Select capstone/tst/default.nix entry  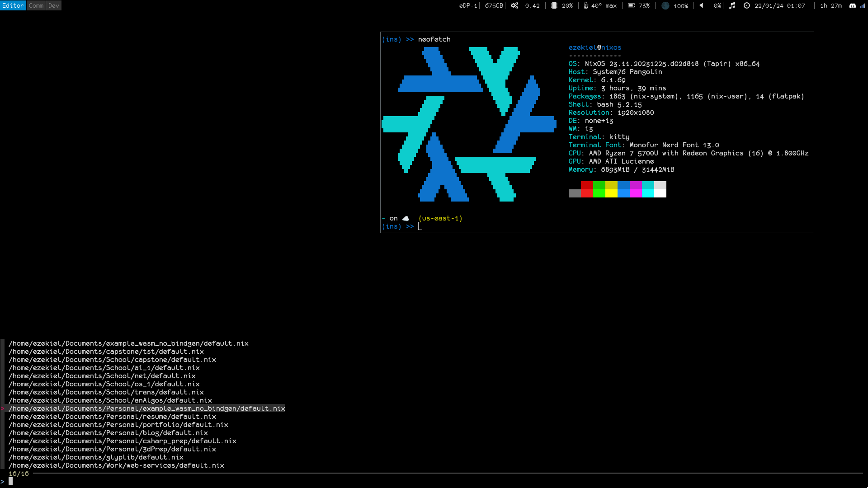click(106, 352)
